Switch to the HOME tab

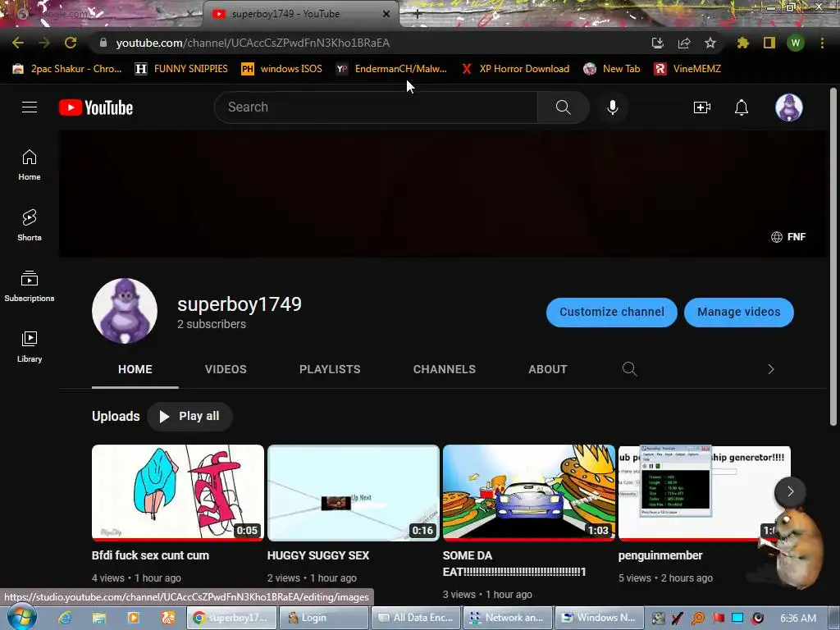point(135,369)
